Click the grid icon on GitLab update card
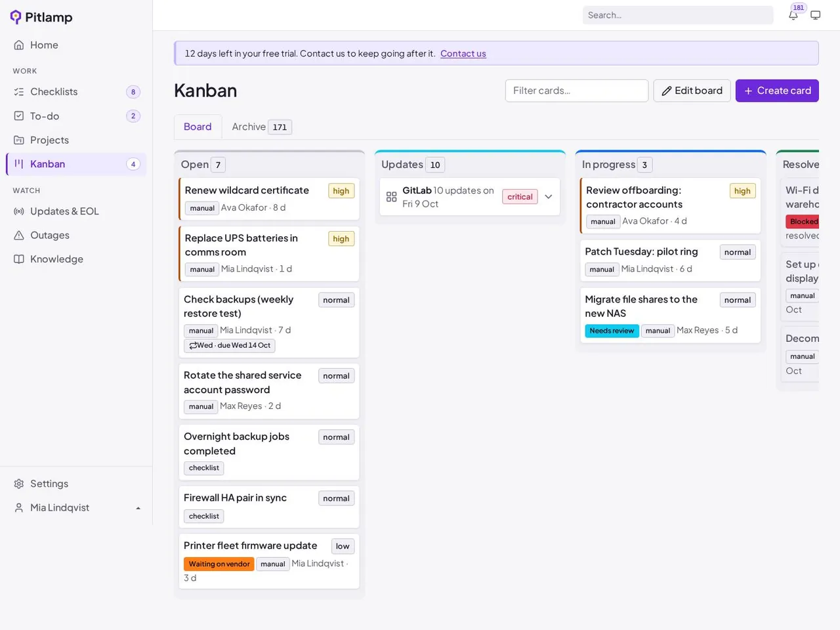840x630 pixels. 392,197
